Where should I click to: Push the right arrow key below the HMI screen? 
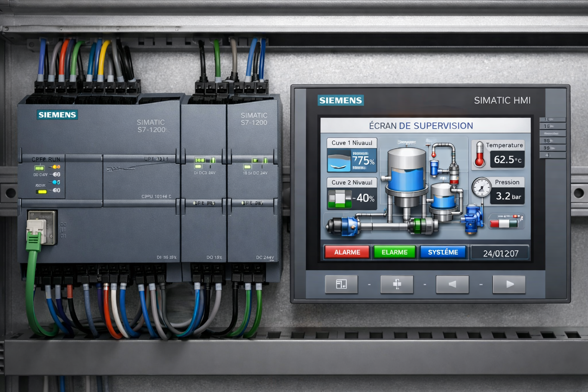point(509,284)
